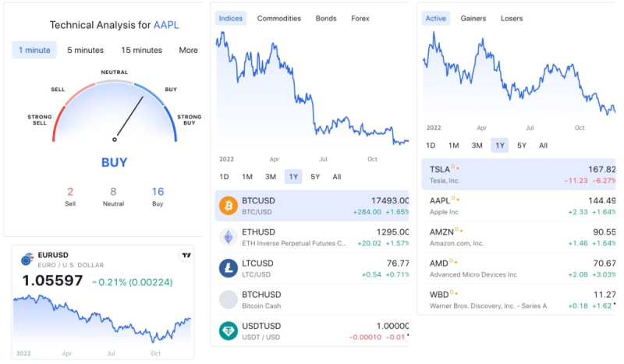Click the TSLA stock line chart
Screen dimensions: 624x364
point(519,76)
